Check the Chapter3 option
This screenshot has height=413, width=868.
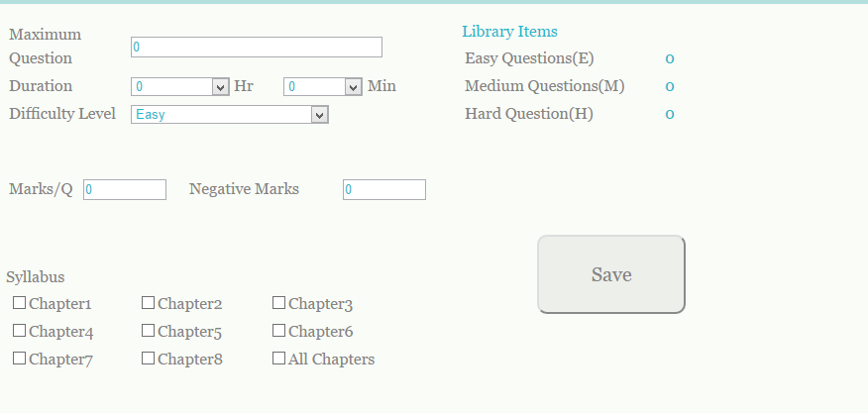pyautogui.click(x=278, y=303)
